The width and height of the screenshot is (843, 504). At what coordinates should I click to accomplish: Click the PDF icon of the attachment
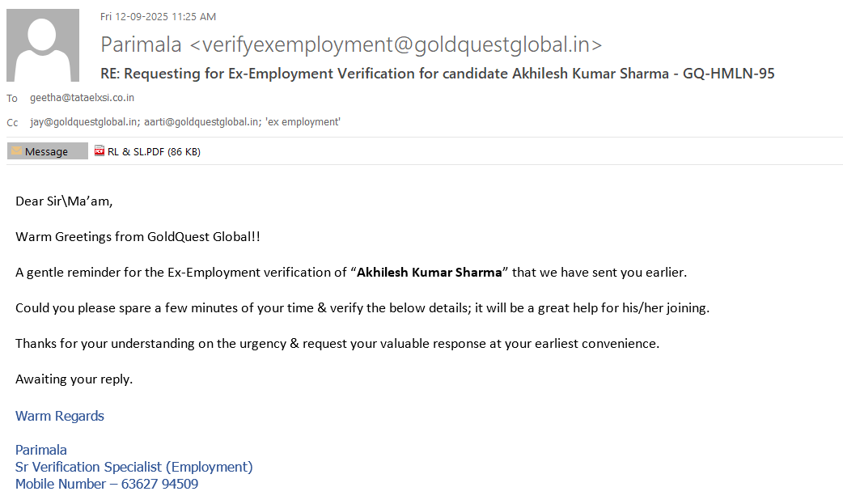coord(100,150)
